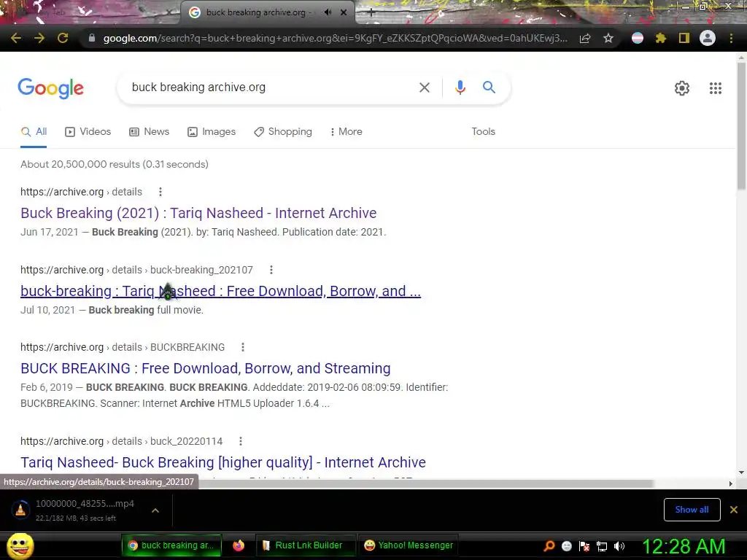Open options for Buck Breaking (2021) result
747x560 pixels.
point(160,192)
